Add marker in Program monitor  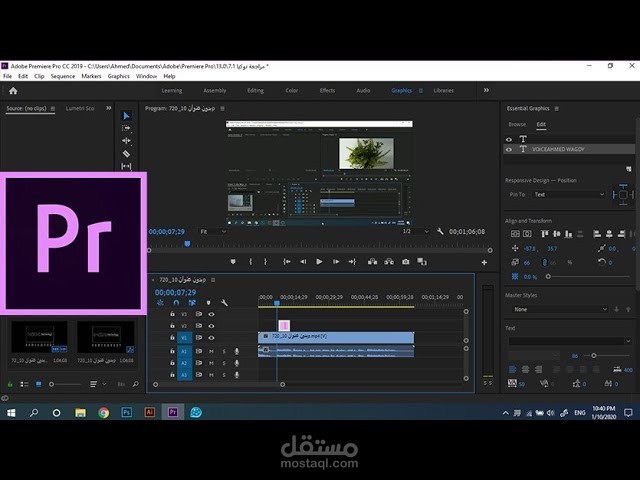233,262
